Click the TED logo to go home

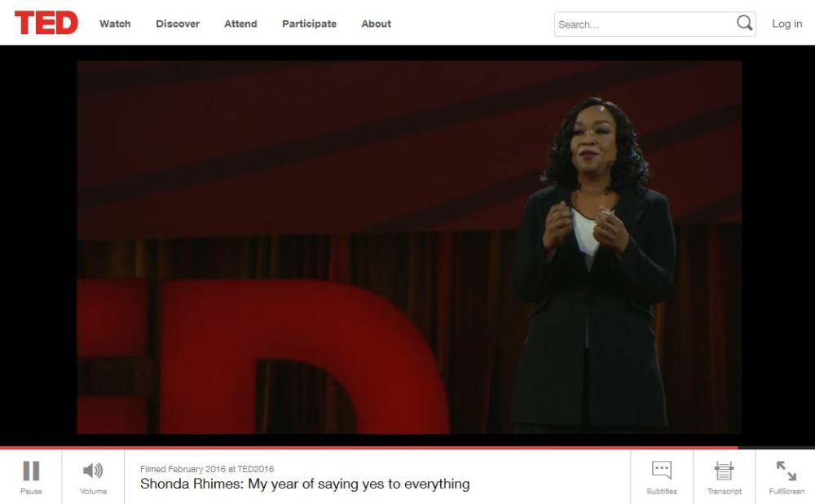point(46,23)
